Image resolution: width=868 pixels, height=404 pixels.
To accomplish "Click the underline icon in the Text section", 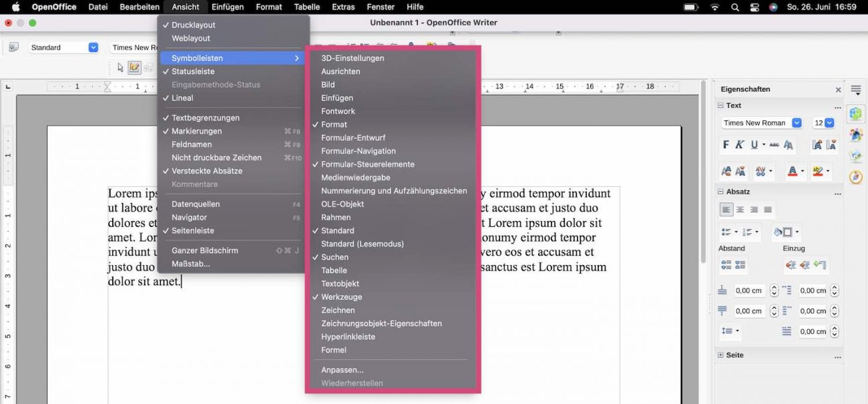I will [x=754, y=144].
